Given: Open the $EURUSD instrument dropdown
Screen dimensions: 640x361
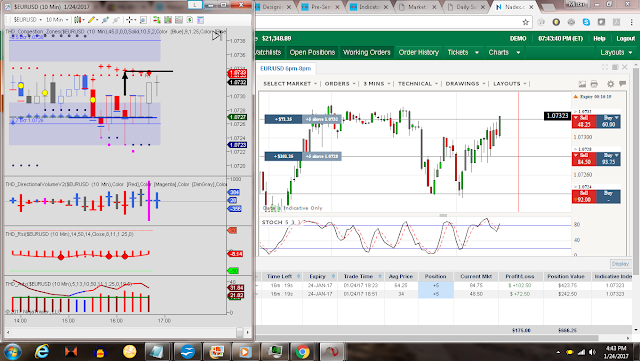Looking at the screenshot, I should click(28, 20).
